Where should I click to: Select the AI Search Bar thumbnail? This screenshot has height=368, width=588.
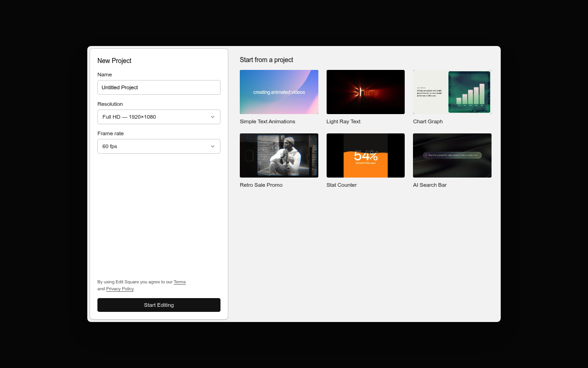(x=452, y=155)
